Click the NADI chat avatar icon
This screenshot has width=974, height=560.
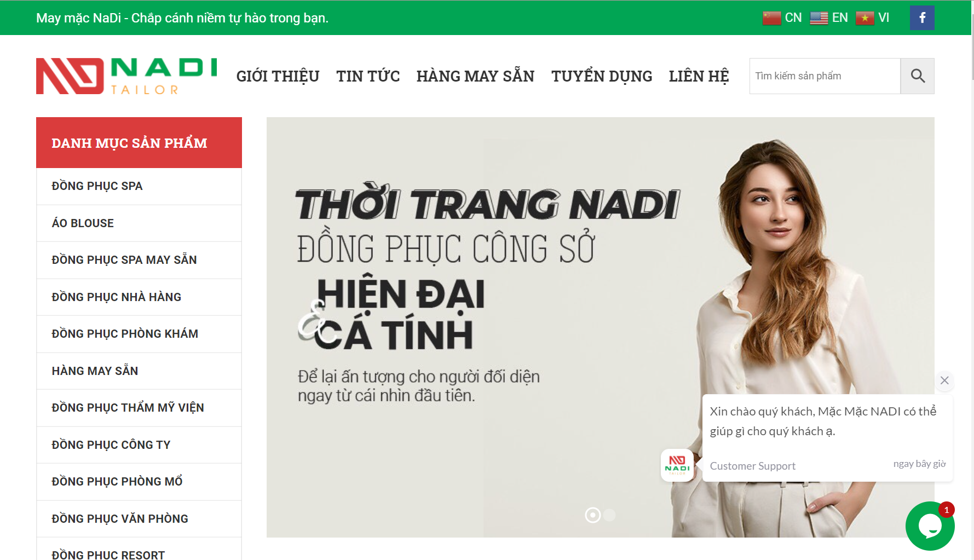pos(677,465)
